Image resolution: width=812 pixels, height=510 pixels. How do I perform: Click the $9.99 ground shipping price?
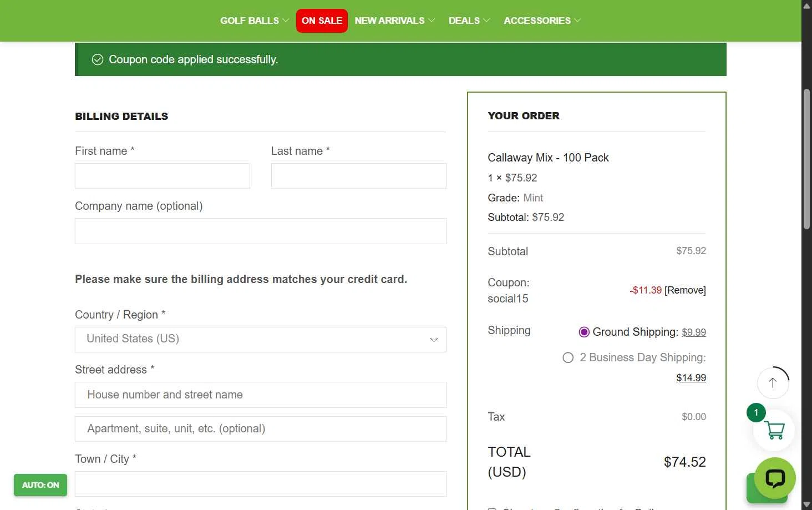point(694,332)
